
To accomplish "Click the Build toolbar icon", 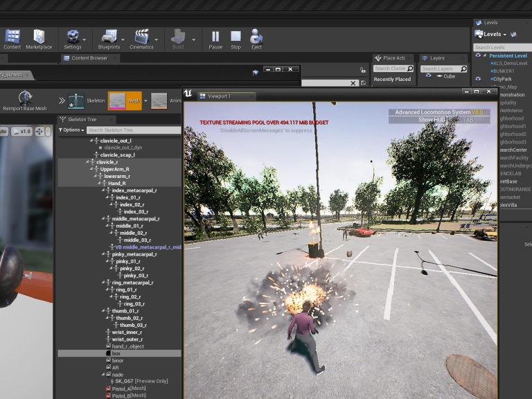I will pyautogui.click(x=178, y=37).
